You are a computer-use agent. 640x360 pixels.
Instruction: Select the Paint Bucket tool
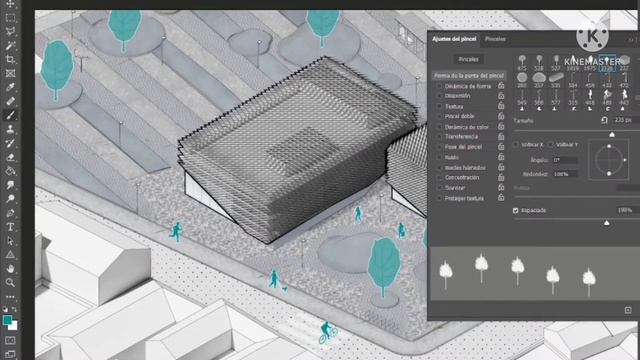coord(10,171)
